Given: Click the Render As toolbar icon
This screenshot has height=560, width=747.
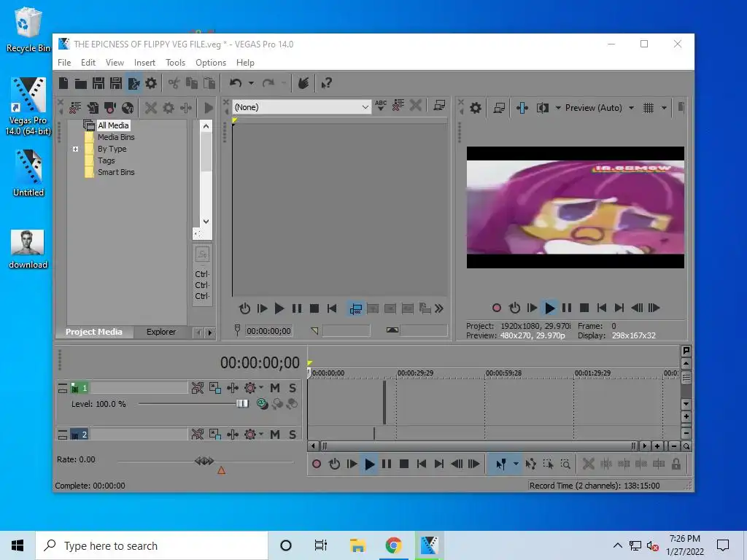Looking at the screenshot, I should click(134, 83).
